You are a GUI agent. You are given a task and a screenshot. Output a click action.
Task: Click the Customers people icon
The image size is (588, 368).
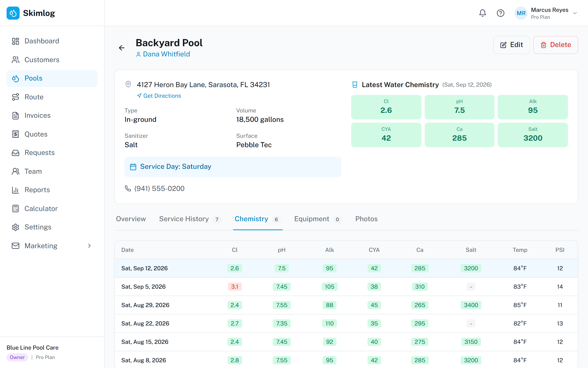point(16,60)
